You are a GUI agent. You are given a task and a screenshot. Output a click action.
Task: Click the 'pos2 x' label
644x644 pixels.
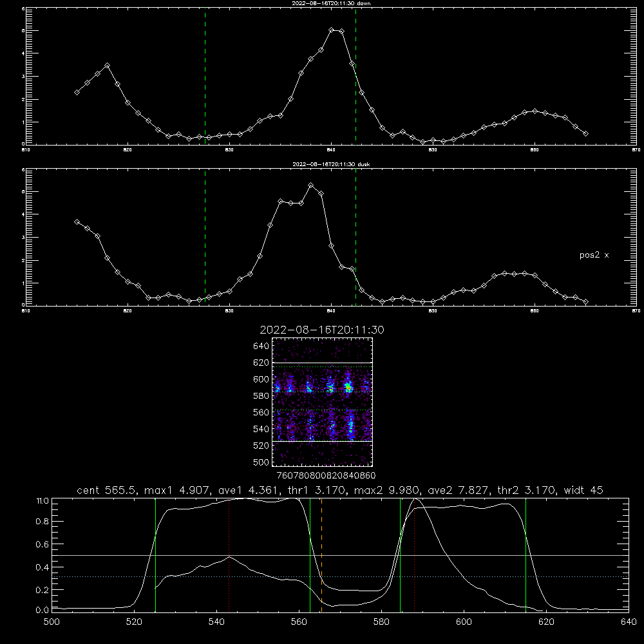(x=594, y=255)
